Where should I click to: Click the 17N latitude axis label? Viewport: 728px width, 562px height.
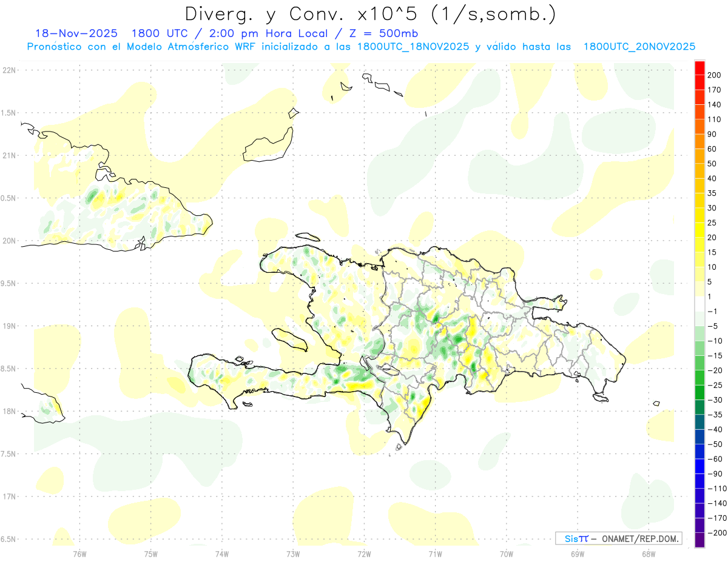pyautogui.click(x=8, y=497)
